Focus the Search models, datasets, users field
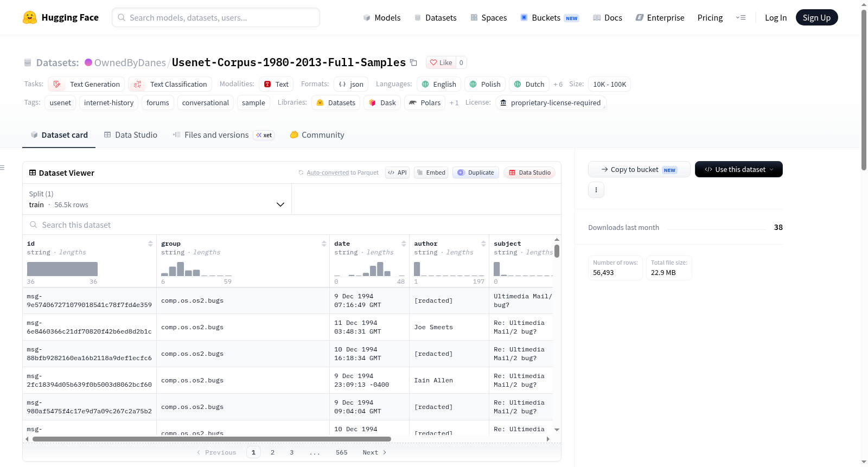 point(216,17)
